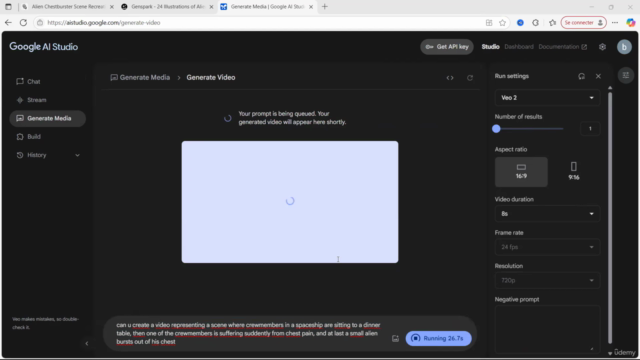Open the Copilot sidebar icon

(x=631, y=23)
